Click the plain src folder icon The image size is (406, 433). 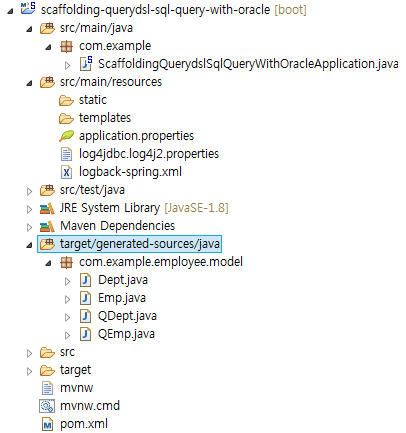click(47, 352)
